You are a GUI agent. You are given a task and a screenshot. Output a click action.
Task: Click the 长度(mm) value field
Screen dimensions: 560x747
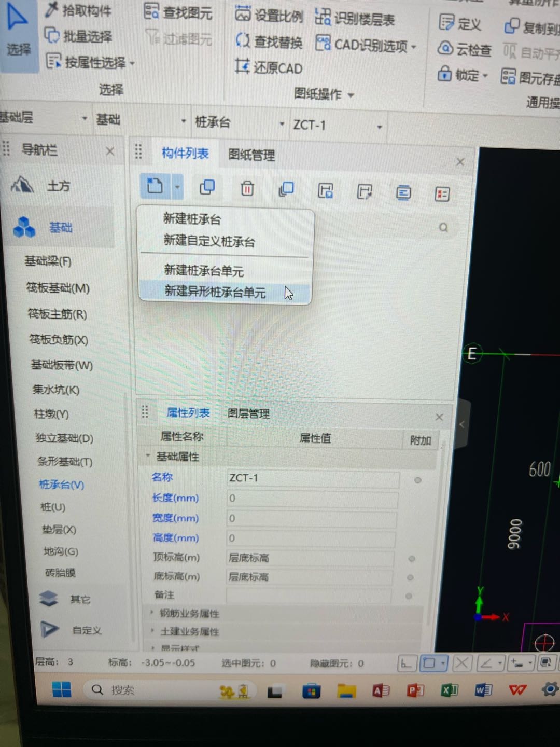(313, 499)
